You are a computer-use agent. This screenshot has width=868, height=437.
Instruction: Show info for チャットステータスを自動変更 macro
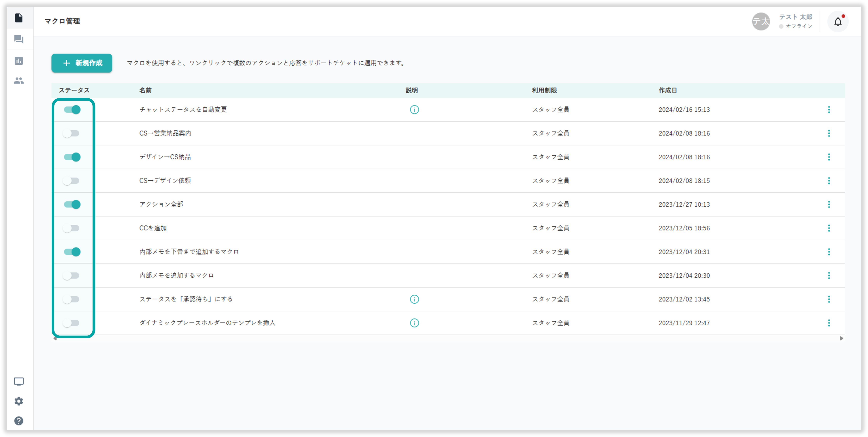click(414, 110)
